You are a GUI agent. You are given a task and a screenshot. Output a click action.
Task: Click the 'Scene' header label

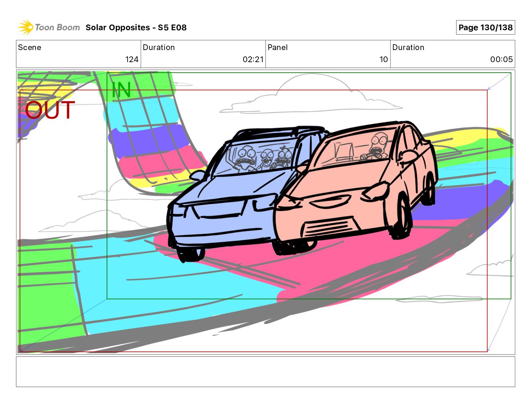coord(30,47)
